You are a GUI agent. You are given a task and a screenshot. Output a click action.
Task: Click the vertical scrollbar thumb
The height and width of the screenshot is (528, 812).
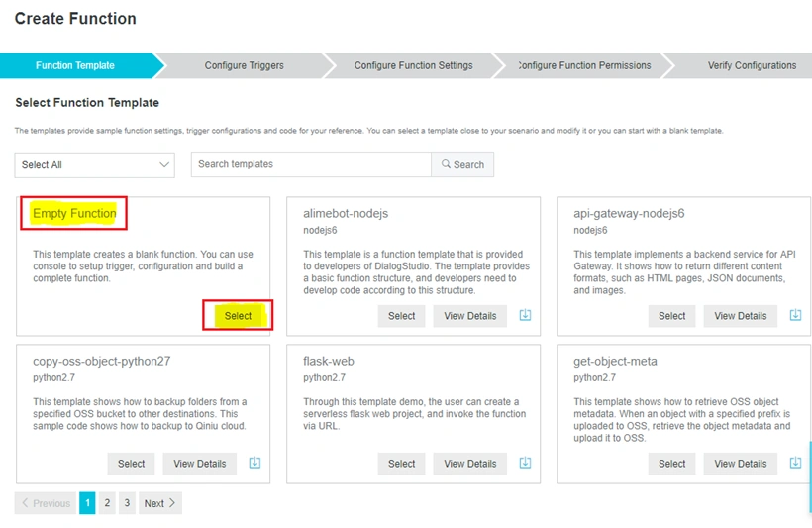tap(810, 477)
